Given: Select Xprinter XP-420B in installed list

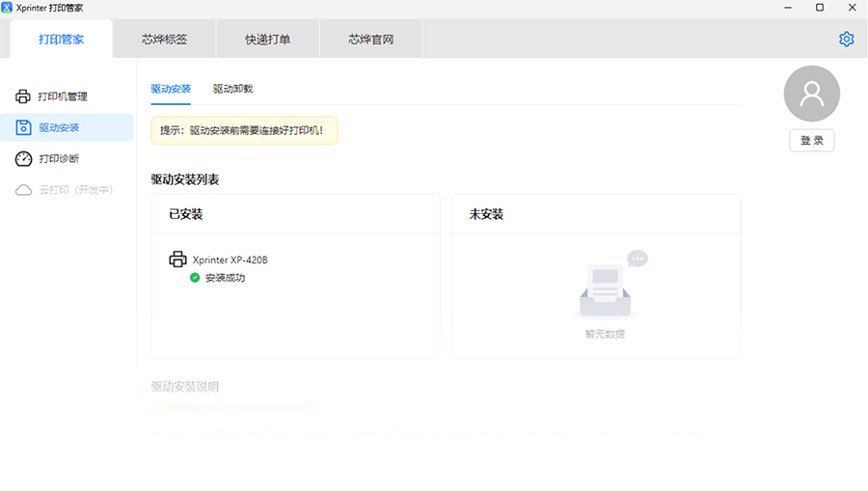Looking at the screenshot, I should tap(230, 259).
